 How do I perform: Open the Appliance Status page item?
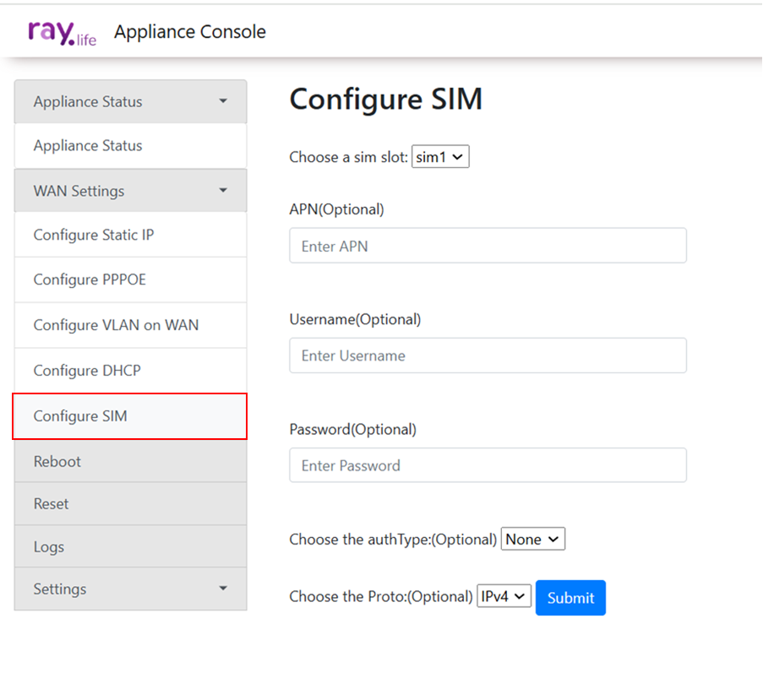coord(88,146)
